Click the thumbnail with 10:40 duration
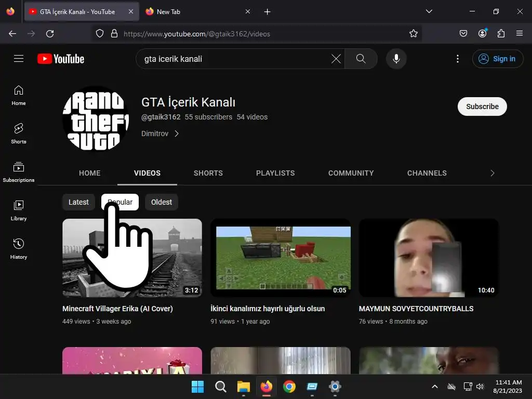This screenshot has width=532, height=399. pyautogui.click(x=429, y=258)
